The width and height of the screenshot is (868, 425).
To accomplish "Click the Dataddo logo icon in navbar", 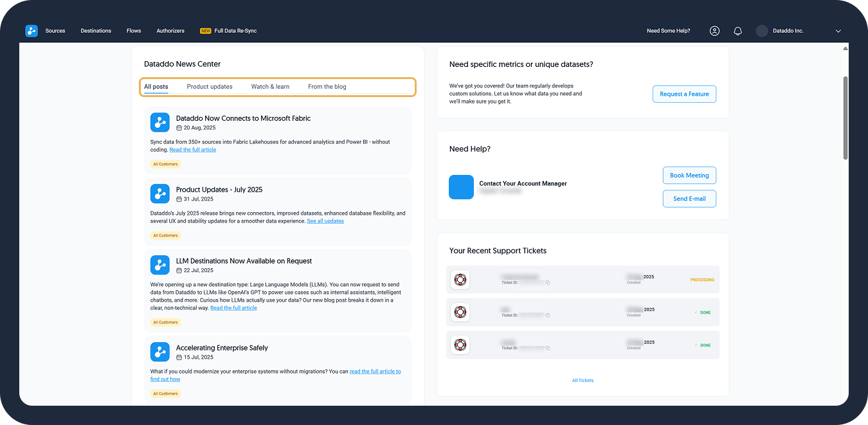I will click(32, 31).
